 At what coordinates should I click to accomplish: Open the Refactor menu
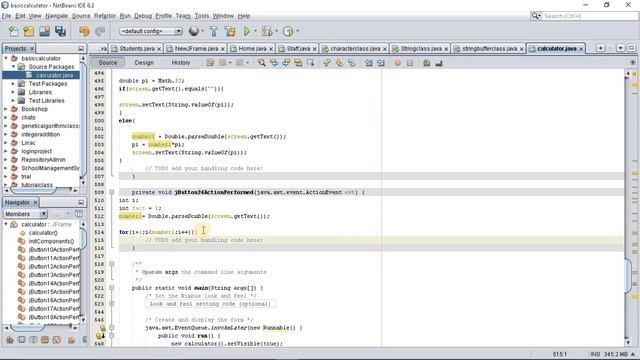point(105,16)
